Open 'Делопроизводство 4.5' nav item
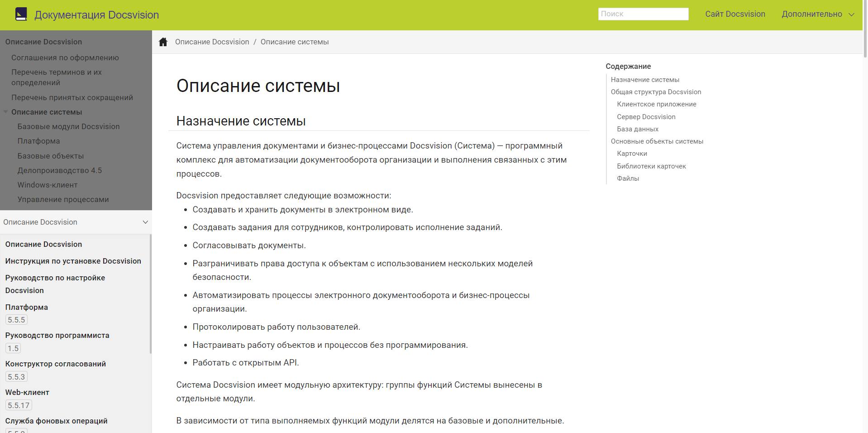 pyautogui.click(x=60, y=170)
